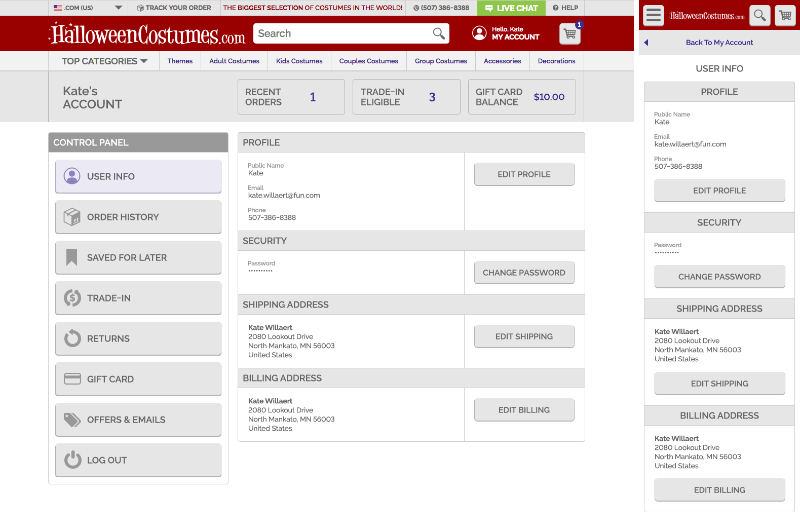Click Edit Shipping button in mobile view
The image size is (800, 532).
(719, 384)
